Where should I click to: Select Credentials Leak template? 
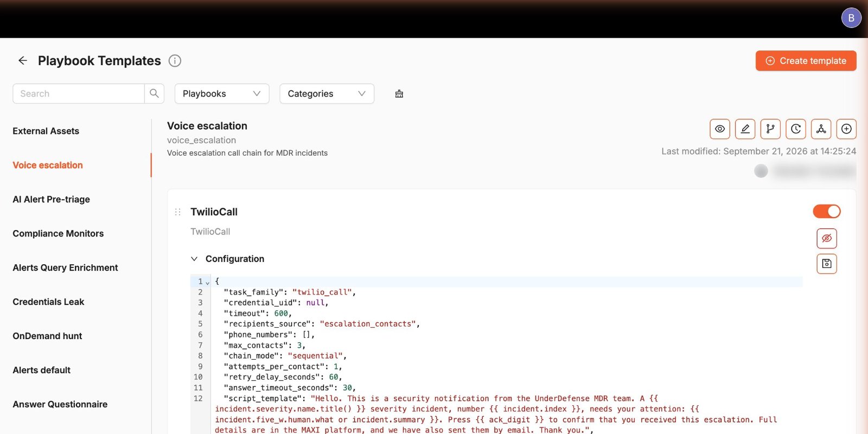point(48,302)
